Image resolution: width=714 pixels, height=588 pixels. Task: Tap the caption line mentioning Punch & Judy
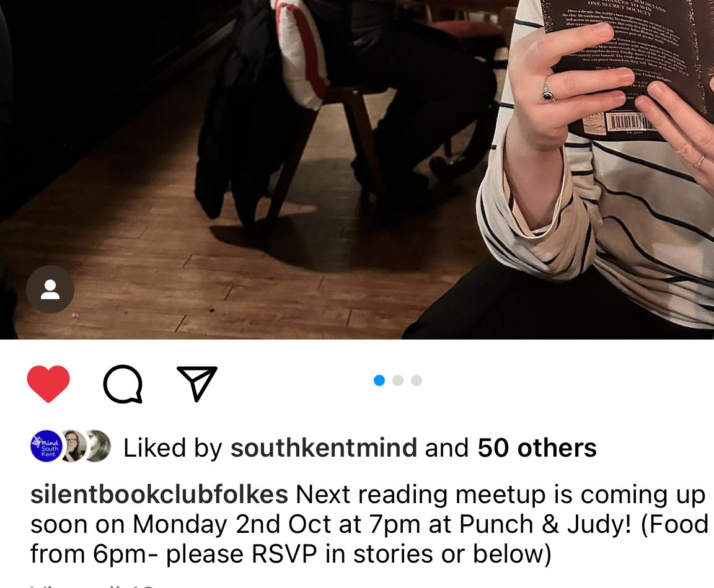[x=369, y=524]
